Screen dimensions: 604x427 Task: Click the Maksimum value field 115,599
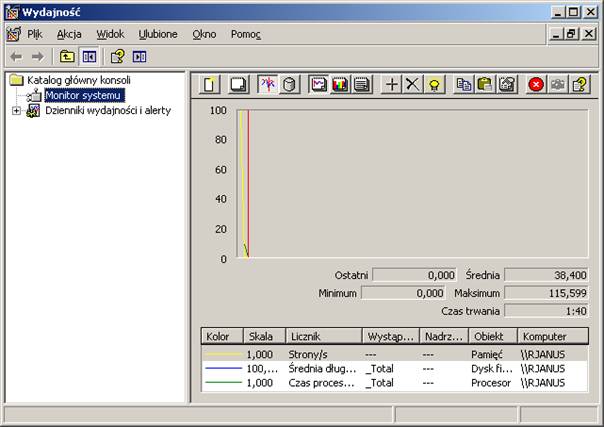(x=546, y=293)
